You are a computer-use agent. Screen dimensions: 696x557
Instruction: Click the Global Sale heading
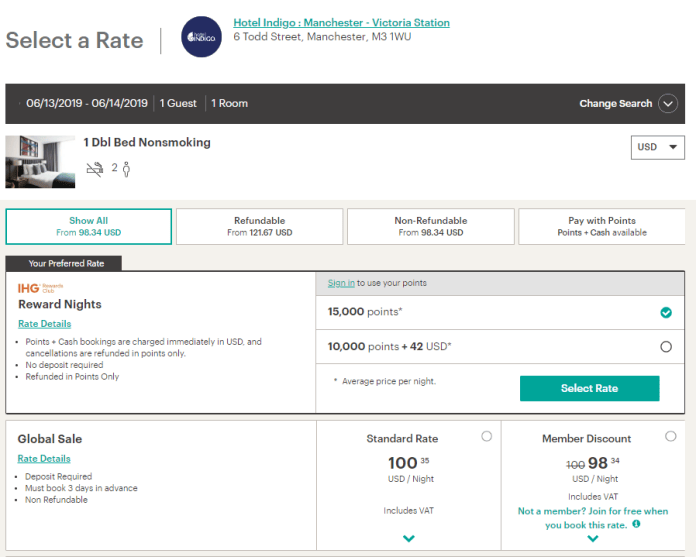pos(50,439)
